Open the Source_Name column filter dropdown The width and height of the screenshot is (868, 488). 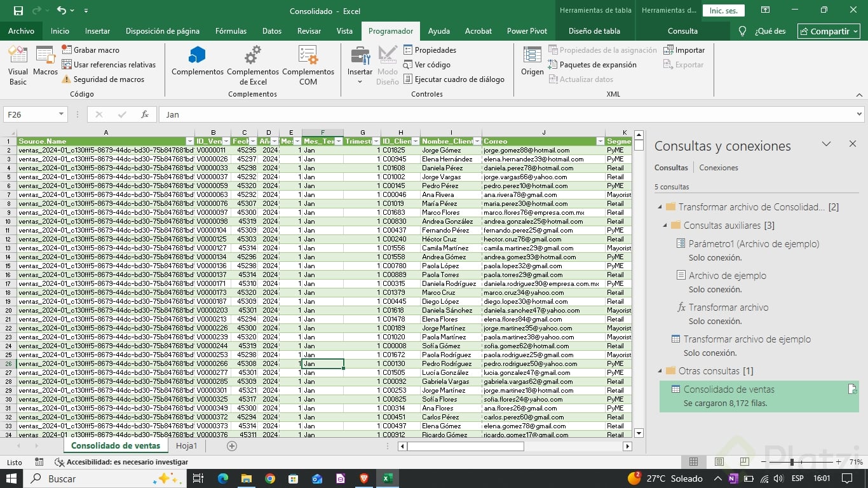(x=189, y=141)
